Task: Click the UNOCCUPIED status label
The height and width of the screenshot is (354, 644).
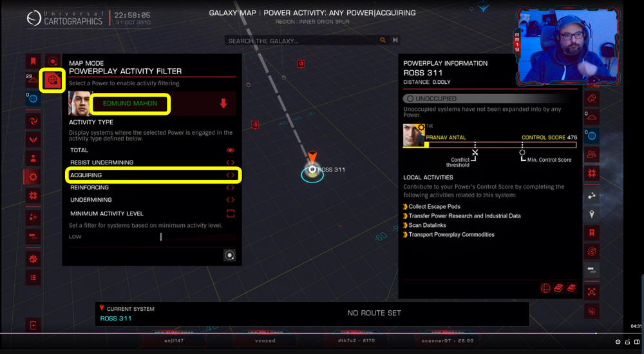Action: (436, 99)
